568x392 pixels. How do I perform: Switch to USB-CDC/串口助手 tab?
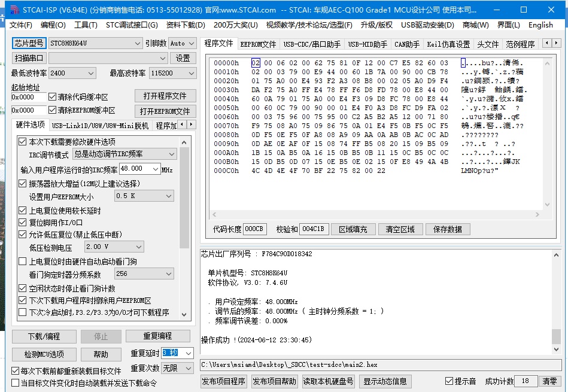(312, 44)
